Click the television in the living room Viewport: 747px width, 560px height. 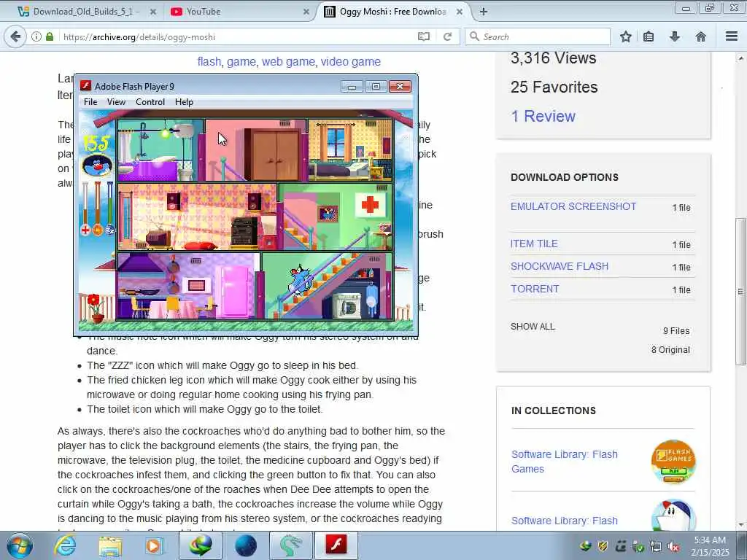pos(160,238)
